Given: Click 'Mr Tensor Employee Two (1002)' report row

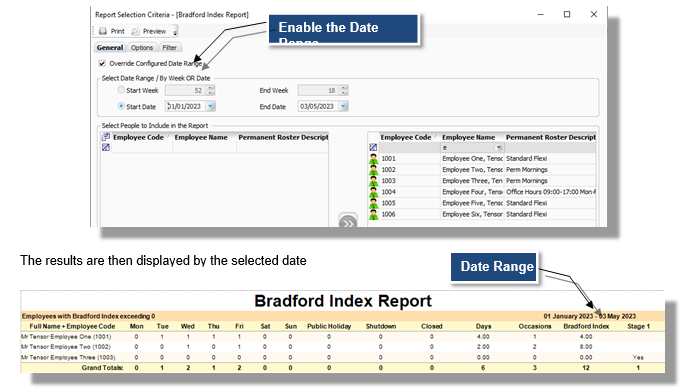Looking at the screenshot, I should [x=342, y=347].
